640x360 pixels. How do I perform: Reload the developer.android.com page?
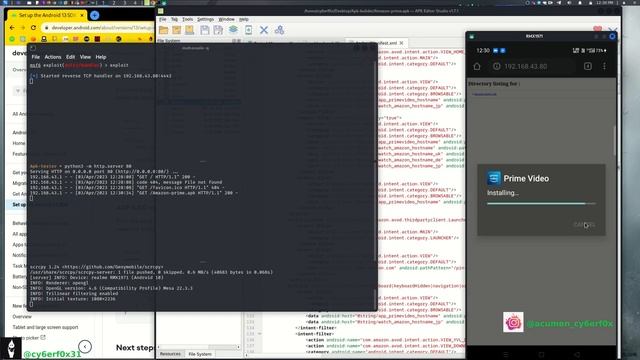(33, 28)
